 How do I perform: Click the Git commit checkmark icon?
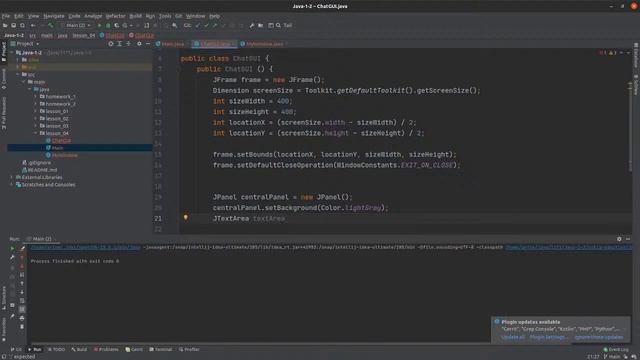pyautogui.click(x=207, y=25)
